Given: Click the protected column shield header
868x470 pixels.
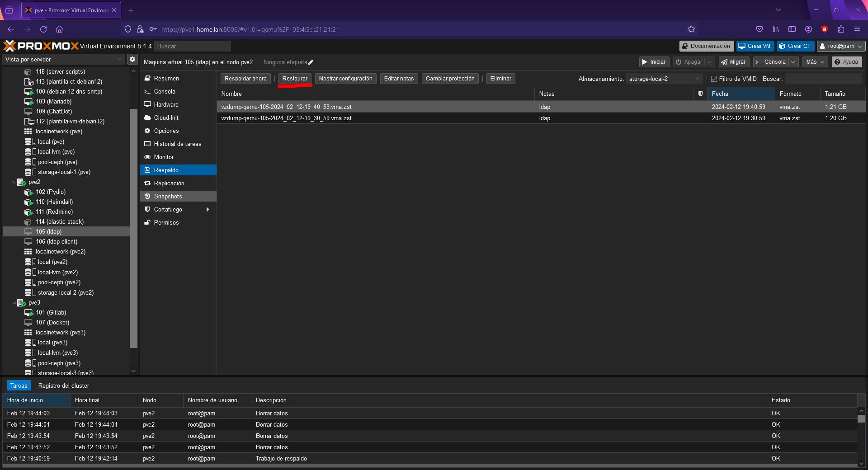Looking at the screenshot, I should click(x=700, y=94).
